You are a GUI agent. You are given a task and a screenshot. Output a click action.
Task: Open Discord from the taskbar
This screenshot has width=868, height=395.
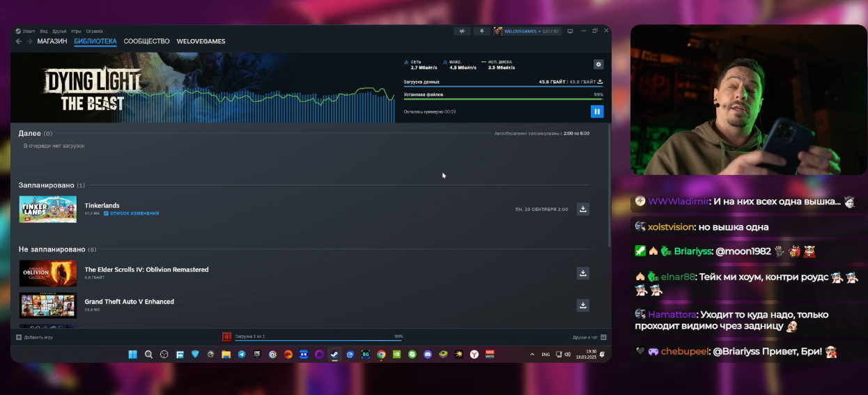point(428,355)
